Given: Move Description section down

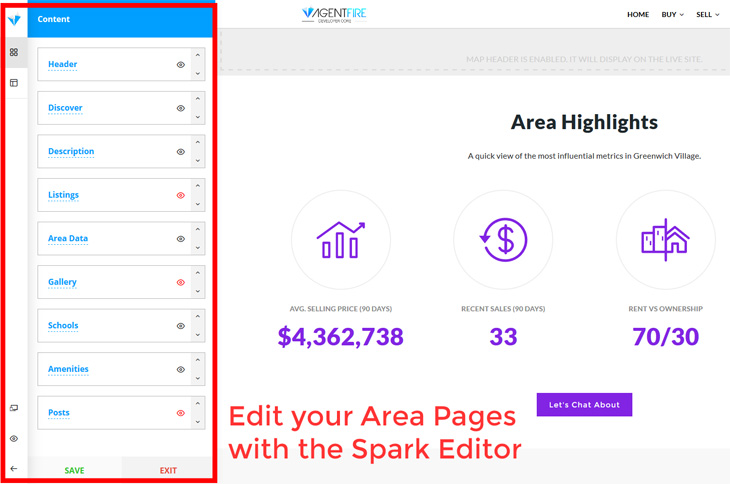Looking at the screenshot, I should 198,160.
